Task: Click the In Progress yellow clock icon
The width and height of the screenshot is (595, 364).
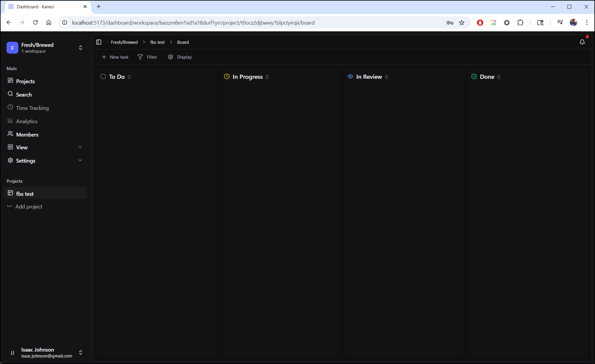Action: (227, 76)
